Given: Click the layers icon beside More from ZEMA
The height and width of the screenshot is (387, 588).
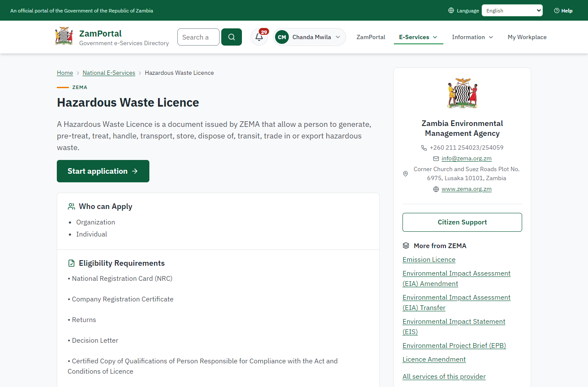Looking at the screenshot, I should 406,246.
